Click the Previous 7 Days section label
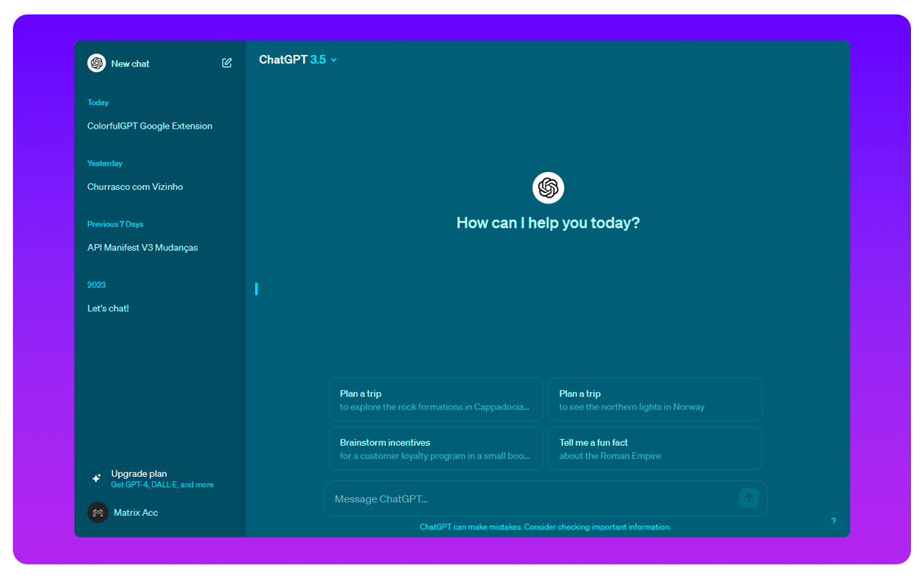The image size is (924, 578). click(x=115, y=224)
